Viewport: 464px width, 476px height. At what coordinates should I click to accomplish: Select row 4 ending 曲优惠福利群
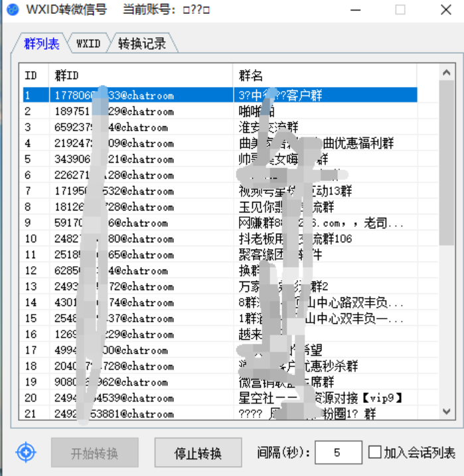[220, 143]
